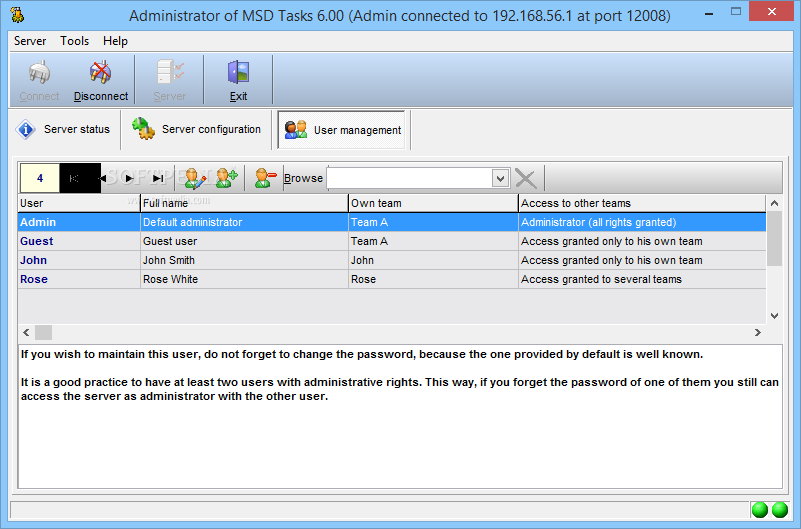The width and height of the screenshot is (801, 529).
Task: Click the delete user minus icon
Action: (x=265, y=178)
